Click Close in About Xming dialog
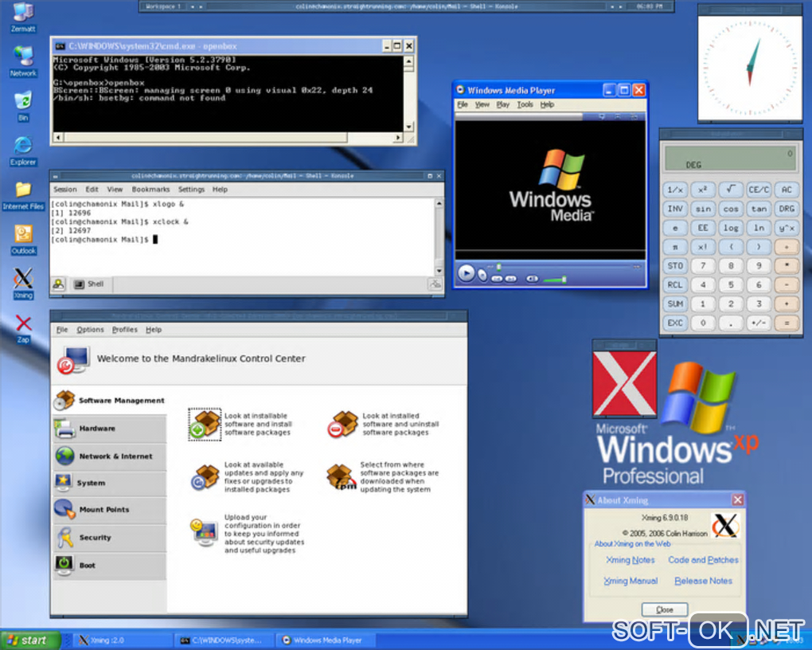The image size is (812, 650). pos(665,609)
